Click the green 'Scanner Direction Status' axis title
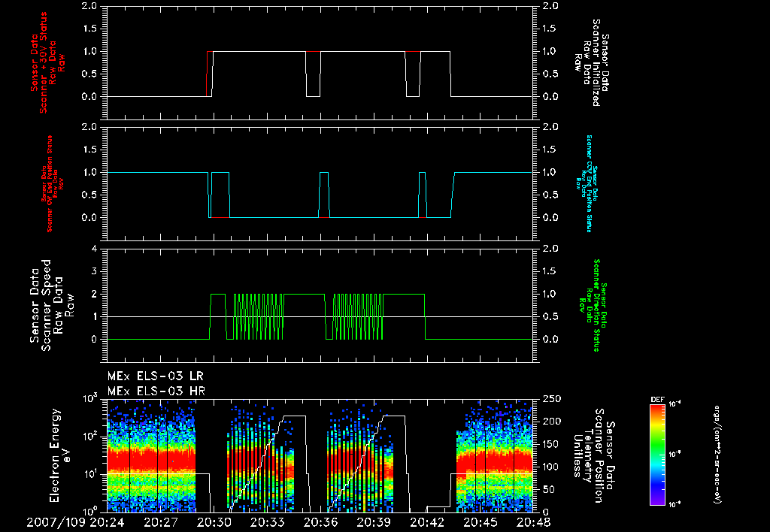 coord(593,305)
